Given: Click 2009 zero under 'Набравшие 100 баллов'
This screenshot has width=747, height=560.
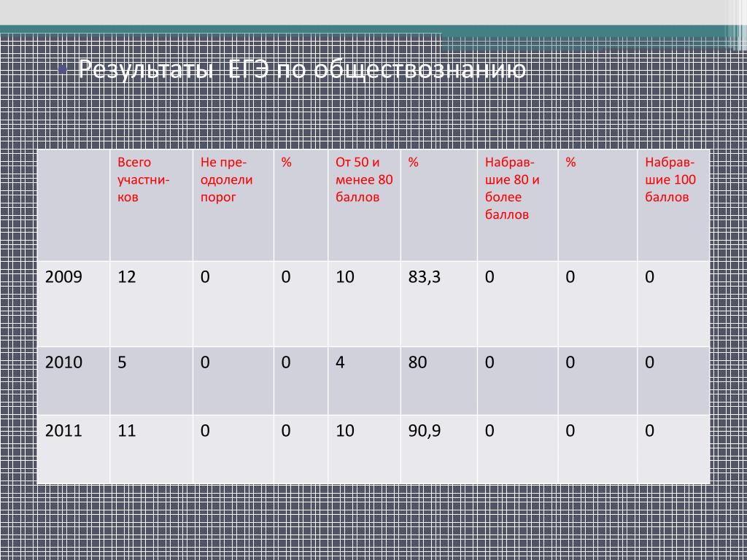Looking at the screenshot, I should (x=650, y=277).
